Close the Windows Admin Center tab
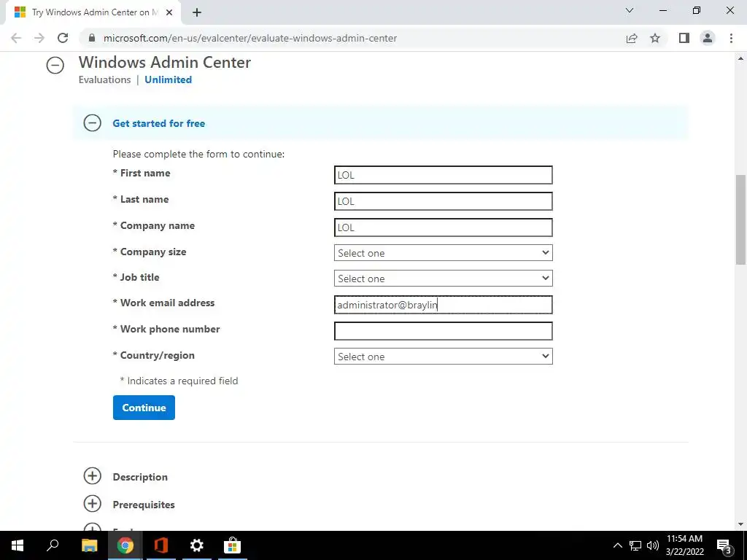 [x=169, y=12]
